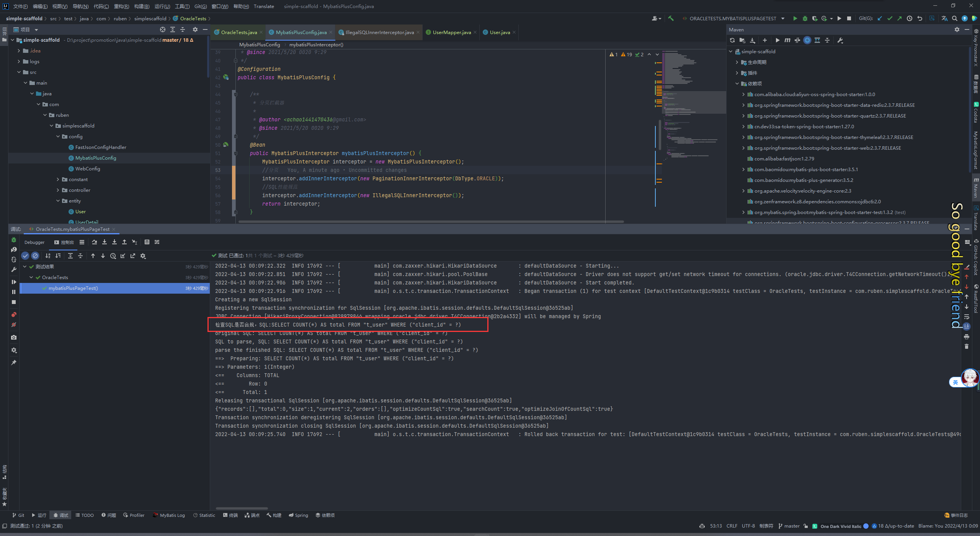
Task: Click the editor settings gear above Maven panel
Action: [x=957, y=29]
